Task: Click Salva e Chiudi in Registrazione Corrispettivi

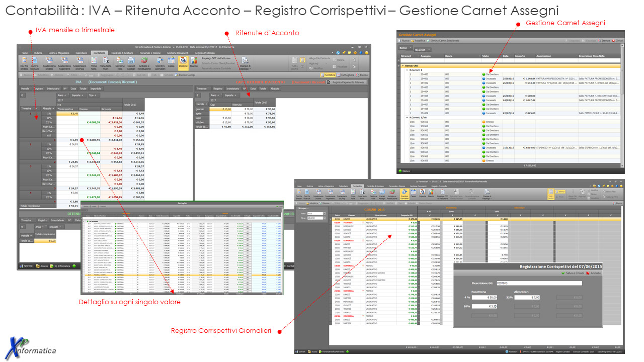Action: (x=573, y=273)
